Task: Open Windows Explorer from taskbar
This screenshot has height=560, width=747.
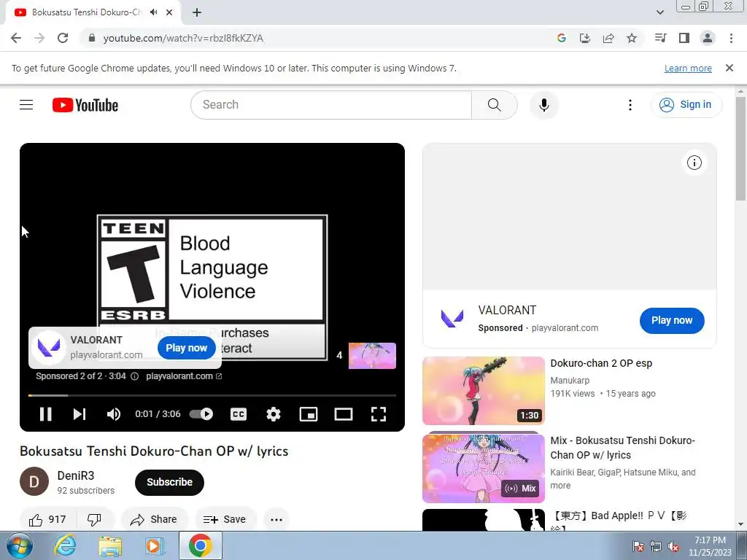Action: point(110,545)
